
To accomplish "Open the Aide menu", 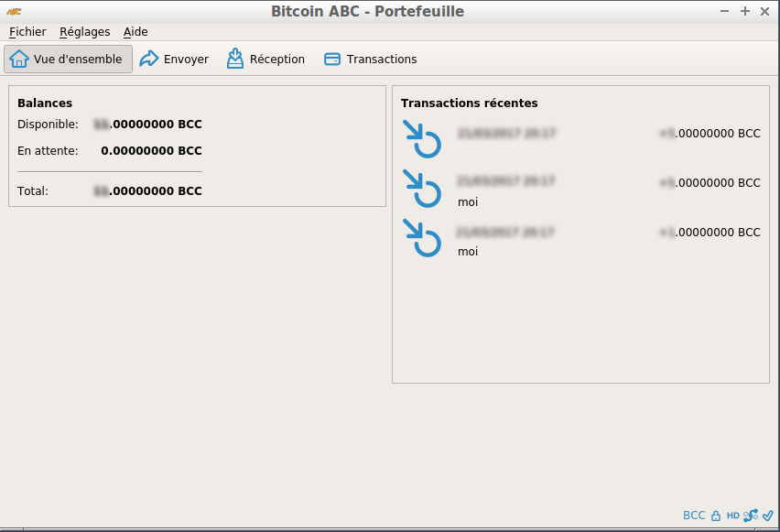I will (x=135, y=32).
